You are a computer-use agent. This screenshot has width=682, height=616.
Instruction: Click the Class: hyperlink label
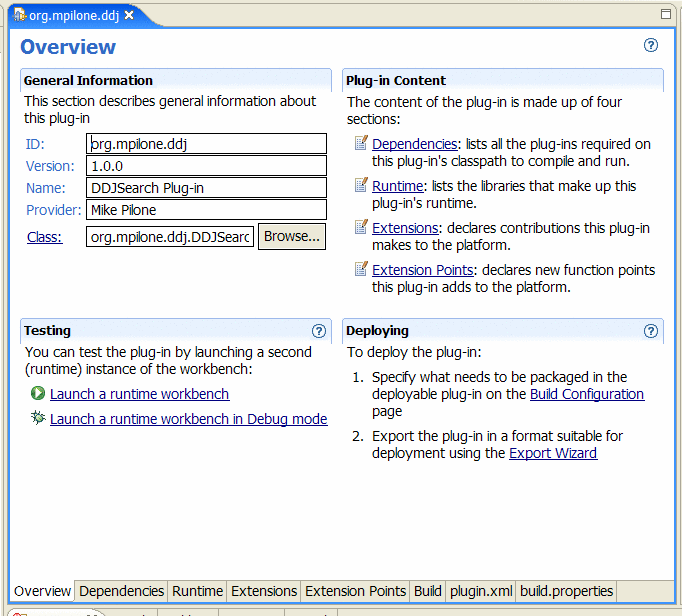(x=44, y=237)
